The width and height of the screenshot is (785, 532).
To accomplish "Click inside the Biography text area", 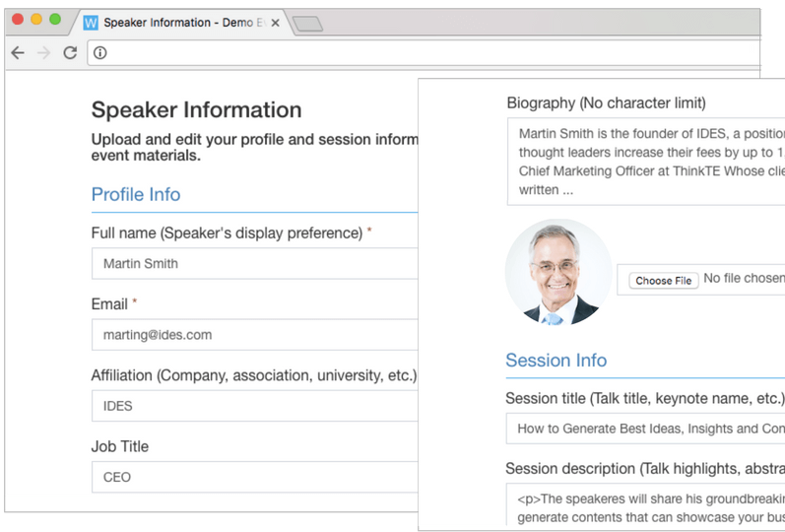I will point(646,162).
